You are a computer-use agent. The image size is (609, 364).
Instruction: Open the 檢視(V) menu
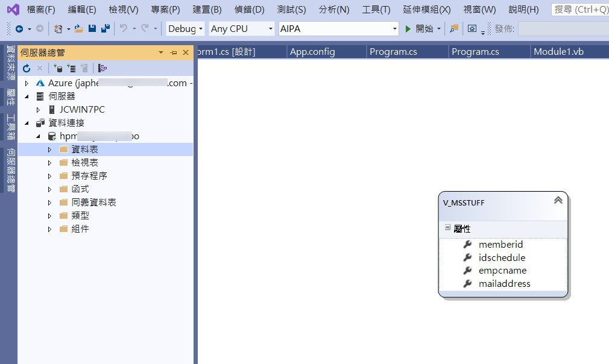click(x=124, y=10)
